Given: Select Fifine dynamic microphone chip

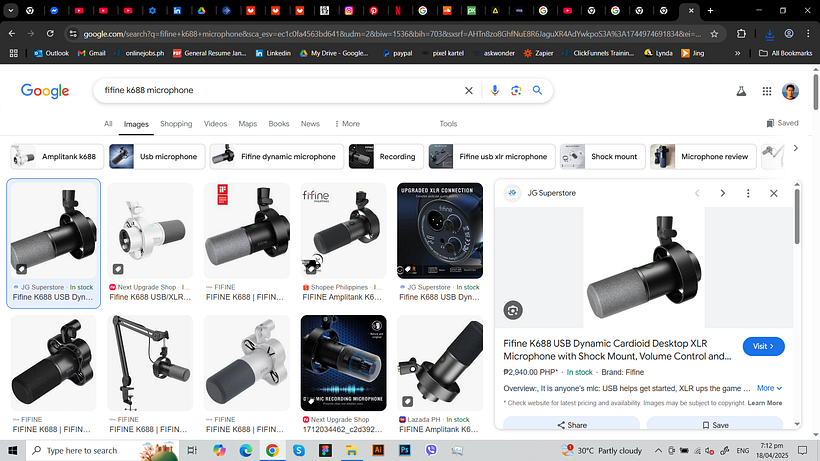Looking at the screenshot, I should [277, 157].
